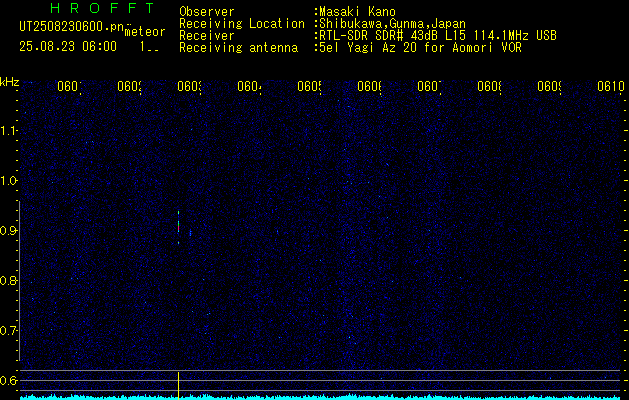Click the green meteor label
The width and height of the screenshot is (629, 400).
pyautogui.click(x=145, y=32)
